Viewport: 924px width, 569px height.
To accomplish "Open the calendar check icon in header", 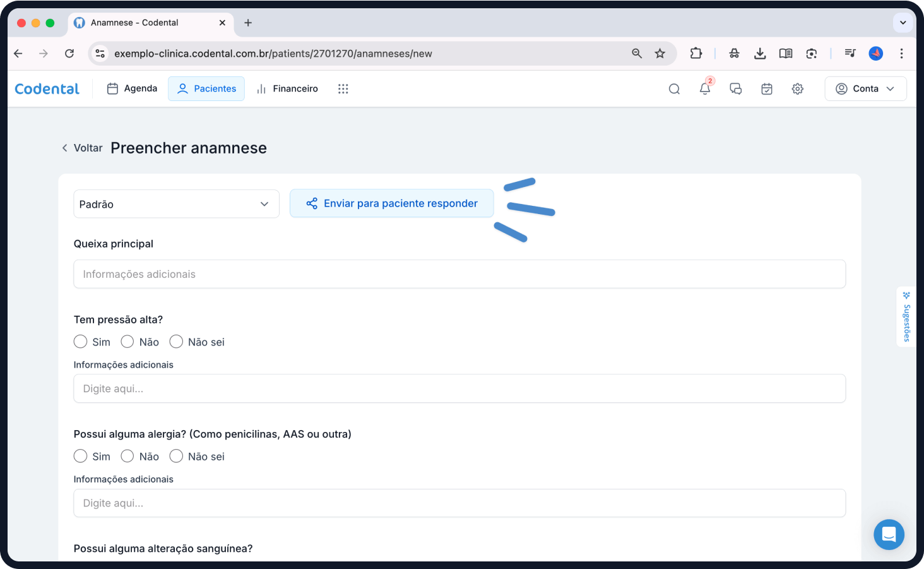I will coord(766,89).
